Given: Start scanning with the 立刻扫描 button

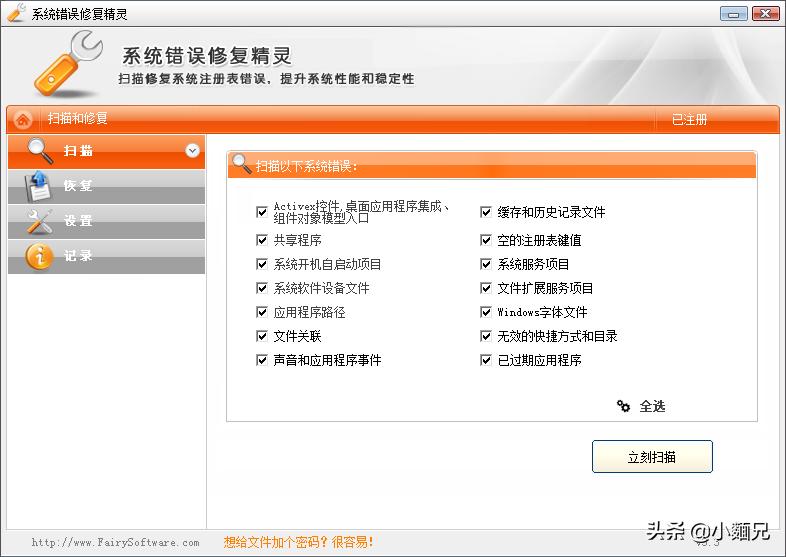Looking at the screenshot, I should (x=652, y=457).
